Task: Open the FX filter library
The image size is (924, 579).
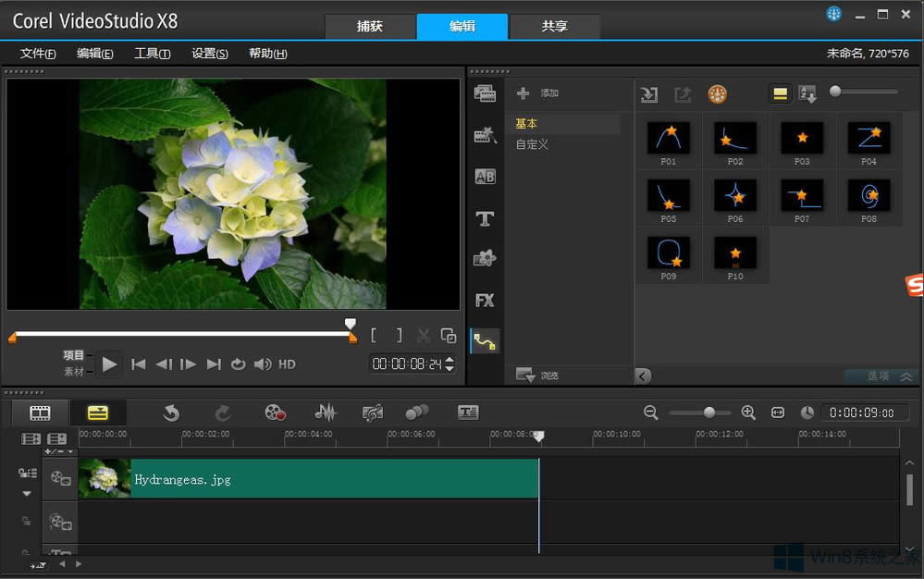Action: (x=485, y=301)
